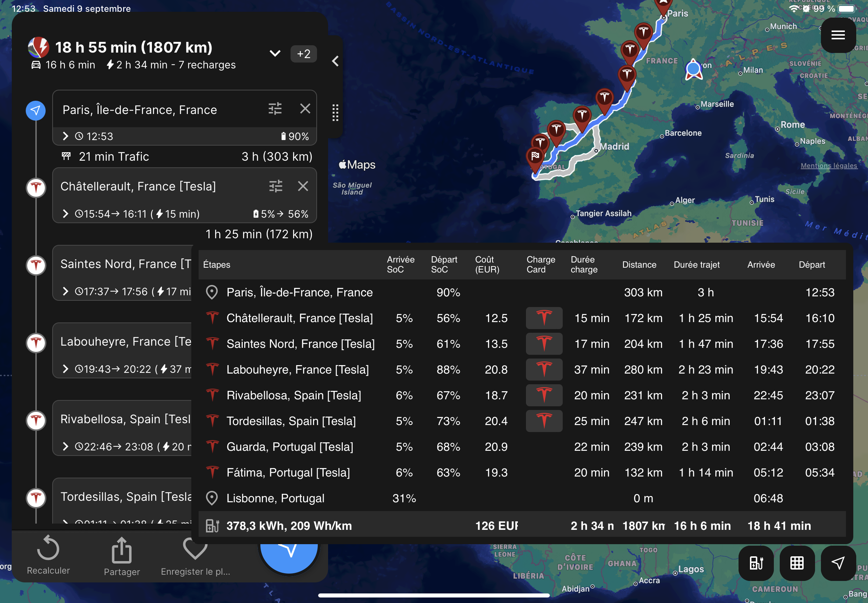Open Mentions légales link on map
Image resolution: width=868 pixels, height=603 pixels.
828,165
